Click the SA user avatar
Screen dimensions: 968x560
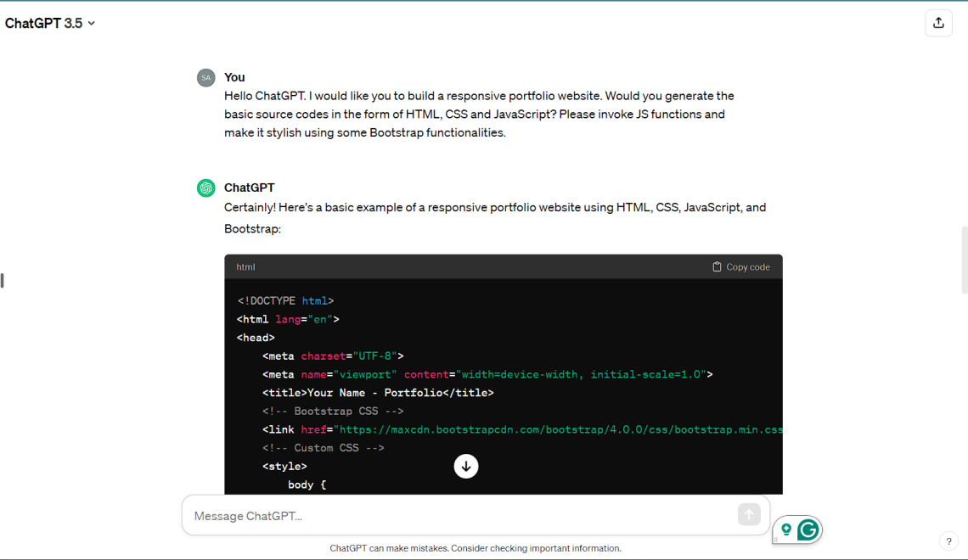coord(205,78)
